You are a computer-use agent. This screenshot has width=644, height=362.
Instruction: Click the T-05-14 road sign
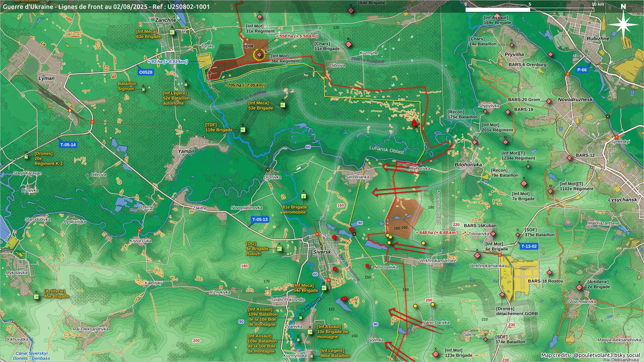[x=68, y=145]
